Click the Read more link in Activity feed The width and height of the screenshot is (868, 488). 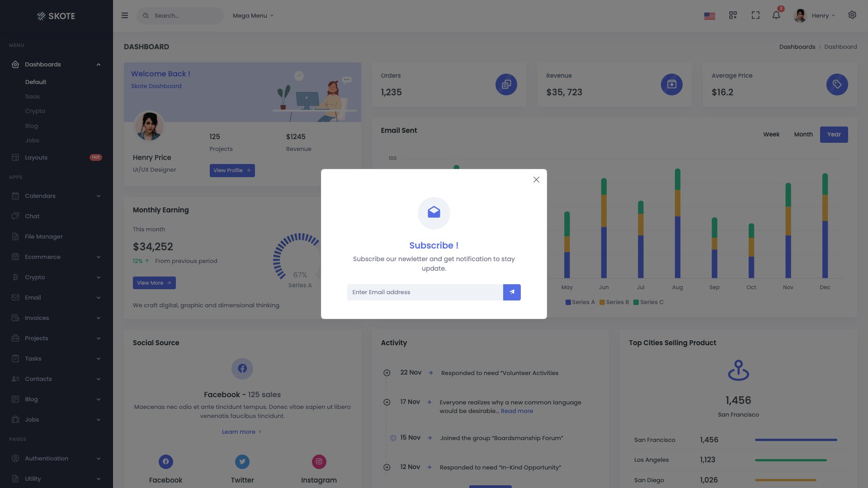click(x=517, y=411)
